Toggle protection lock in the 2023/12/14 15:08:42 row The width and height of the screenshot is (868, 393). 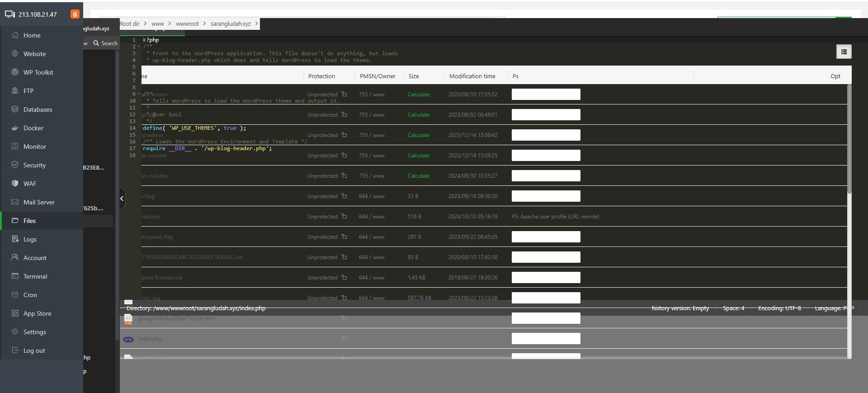click(344, 135)
